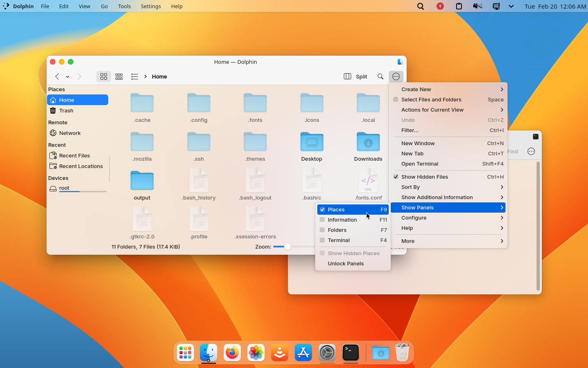Expand Show Additional Information submenu

tap(448, 197)
